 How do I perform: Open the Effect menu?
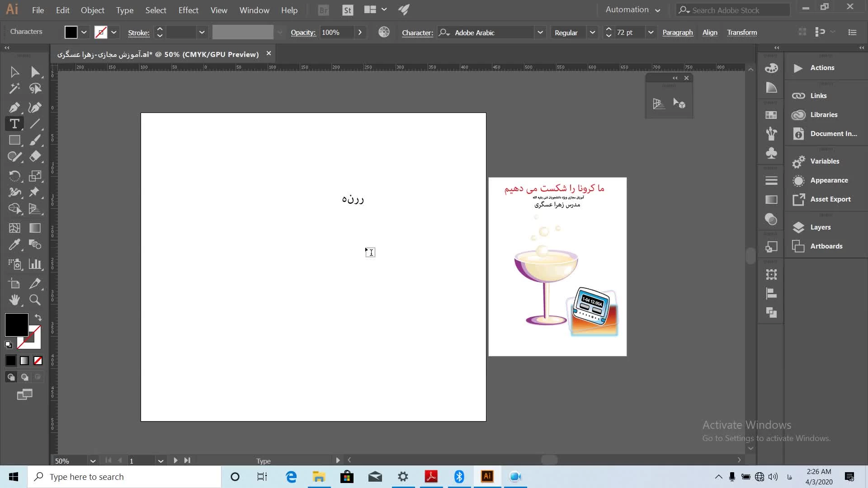pos(188,10)
